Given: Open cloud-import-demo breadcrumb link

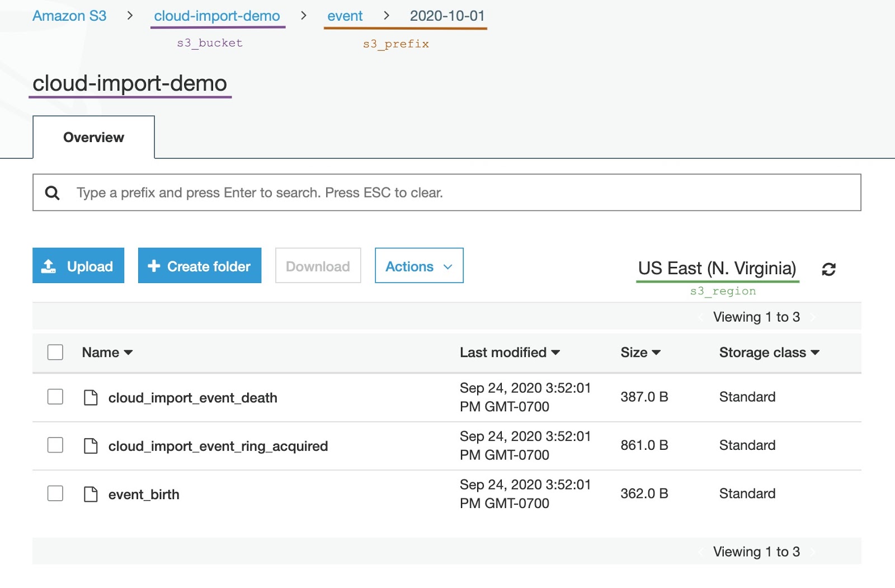Looking at the screenshot, I should pyautogui.click(x=217, y=16).
